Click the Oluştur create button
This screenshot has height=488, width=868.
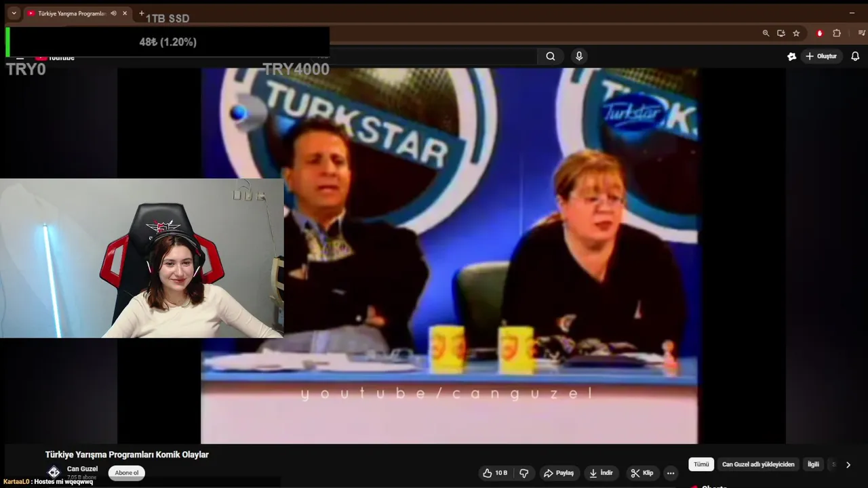(821, 56)
